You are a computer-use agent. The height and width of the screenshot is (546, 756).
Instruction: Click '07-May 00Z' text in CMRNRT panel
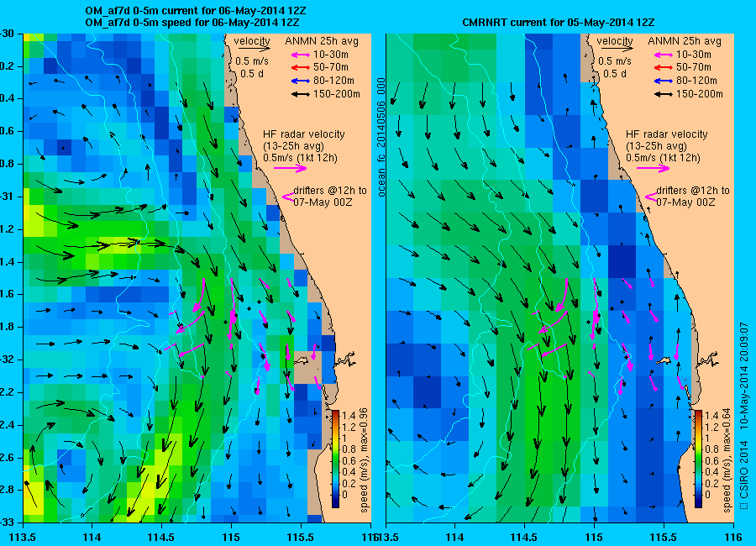686,202
